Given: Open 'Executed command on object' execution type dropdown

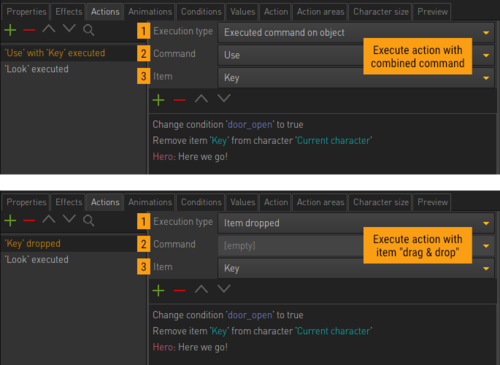Looking at the screenshot, I should click(356, 33).
